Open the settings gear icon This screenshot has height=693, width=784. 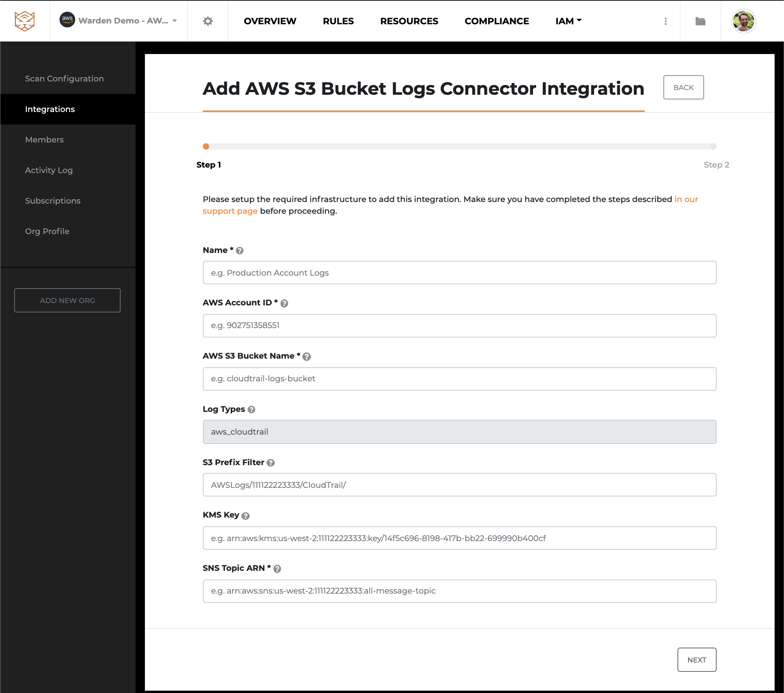tap(208, 21)
